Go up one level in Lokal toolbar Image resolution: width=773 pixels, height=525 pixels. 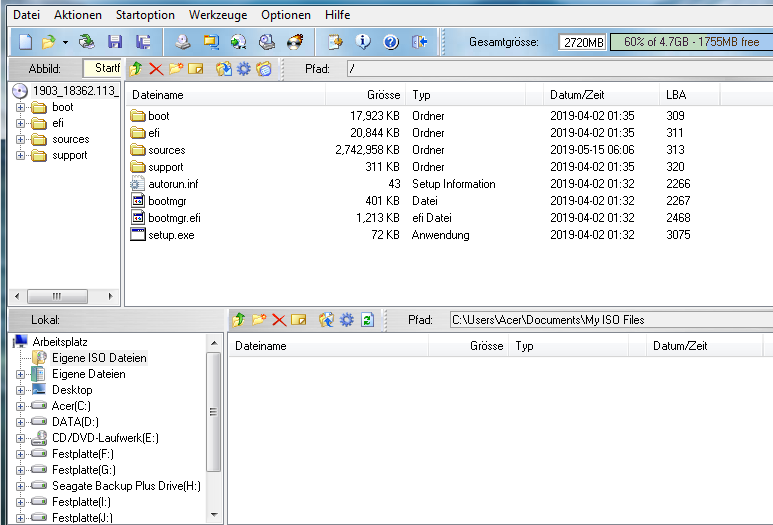[x=239, y=320]
